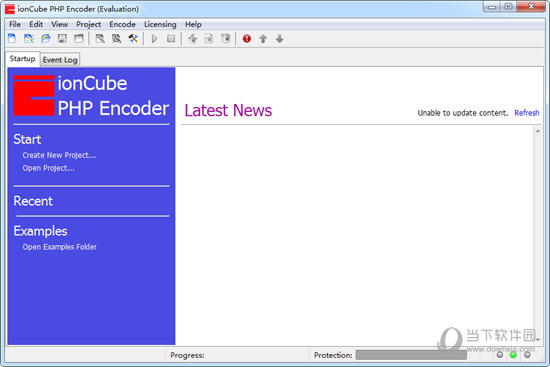Image resolution: width=550 pixels, height=367 pixels.
Task: Click the Protection label in status bar
Action: point(333,355)
